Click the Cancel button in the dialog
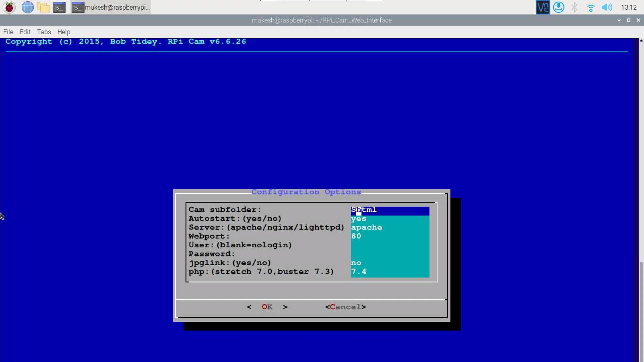The image size is (644, 362). 345,307
